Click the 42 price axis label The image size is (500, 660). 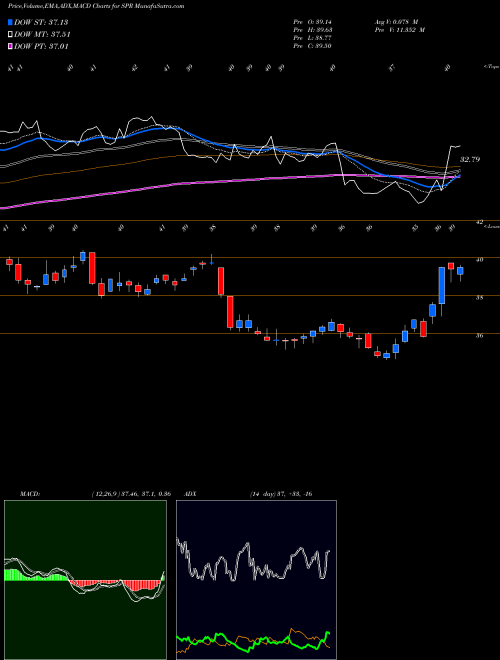point(479,222)
